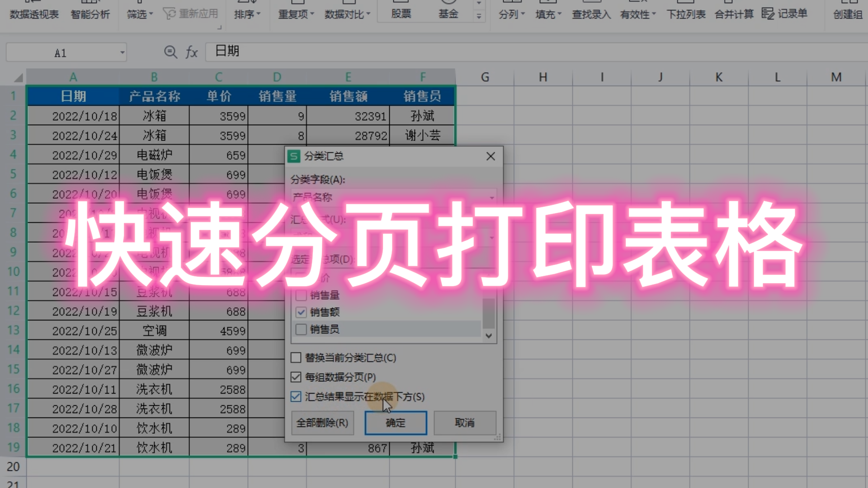
Task: Click the zoom magnifier icon beside formula bar
Action: click(x=170, y=52)
